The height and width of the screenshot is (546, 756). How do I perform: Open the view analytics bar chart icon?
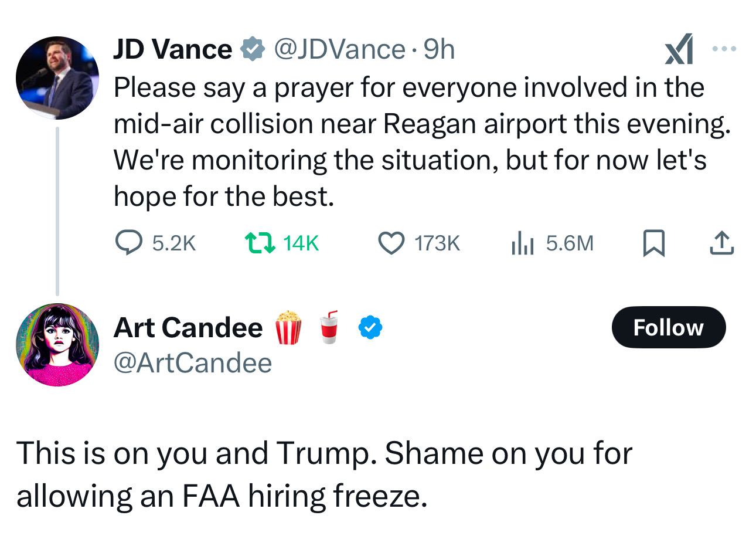pos(522,243)
